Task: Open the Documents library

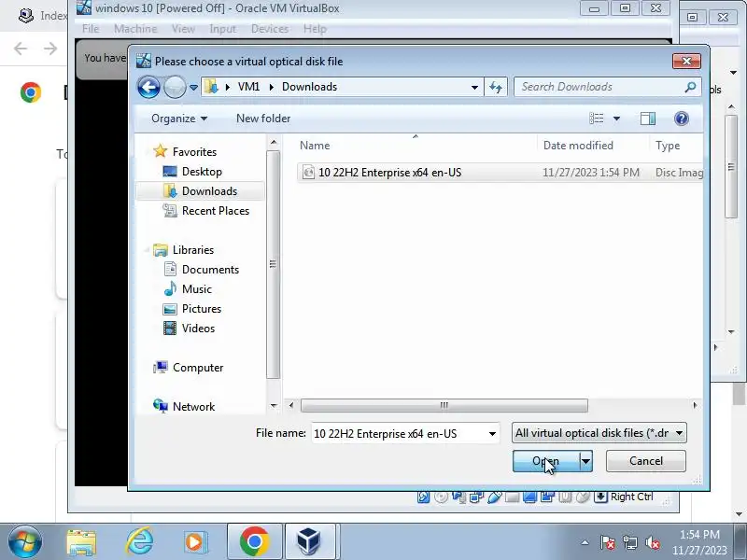Action: point(210,270)
